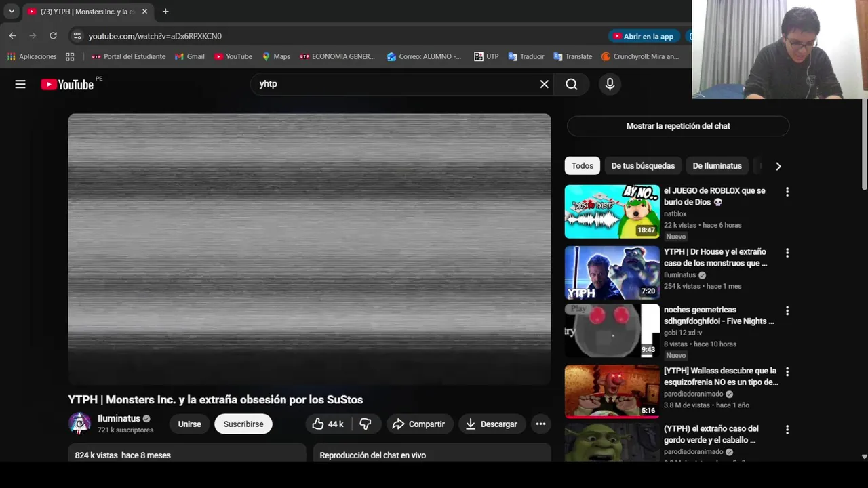Open Correo: ALUMNO bookmark
The image size is (868, 488).
click(424, 56)
